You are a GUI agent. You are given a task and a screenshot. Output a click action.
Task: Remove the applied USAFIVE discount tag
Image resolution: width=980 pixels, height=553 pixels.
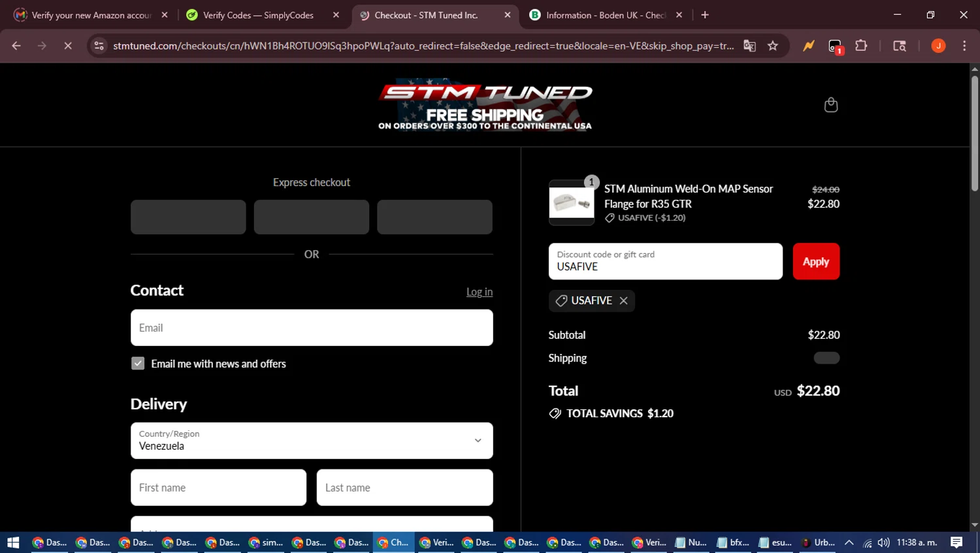tap(624, 300)
